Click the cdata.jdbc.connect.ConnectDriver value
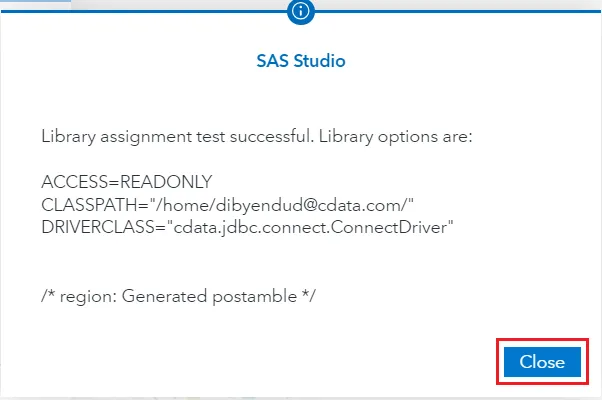 point(311,228)
